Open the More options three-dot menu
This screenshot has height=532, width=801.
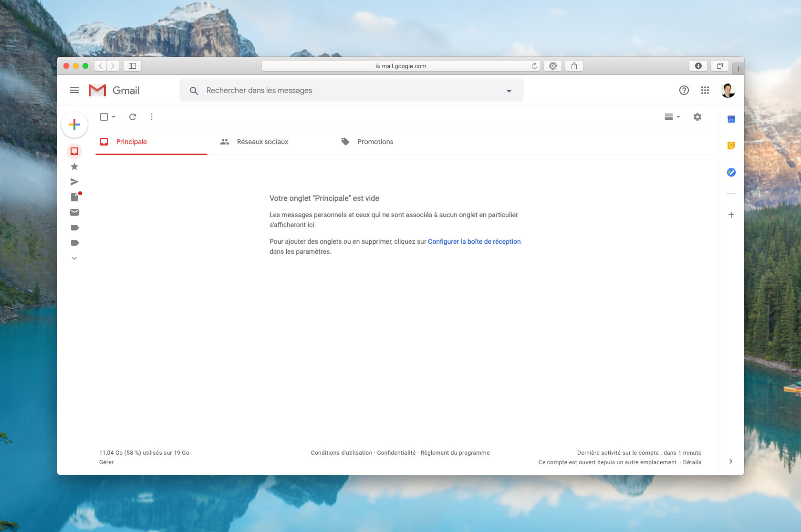[x=152, y=117]
